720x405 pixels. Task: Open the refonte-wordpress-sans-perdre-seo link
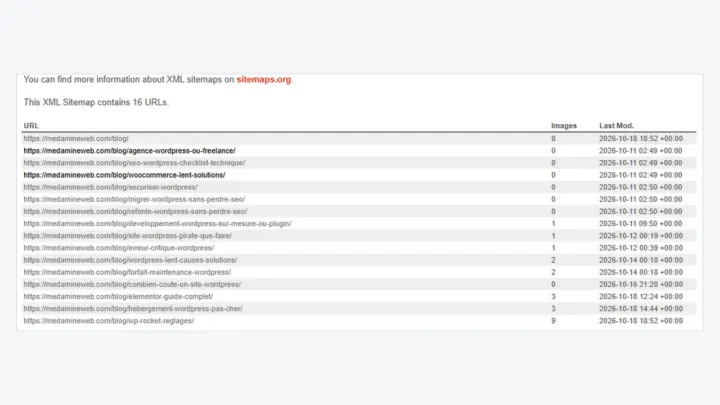[x=135, y=212]
